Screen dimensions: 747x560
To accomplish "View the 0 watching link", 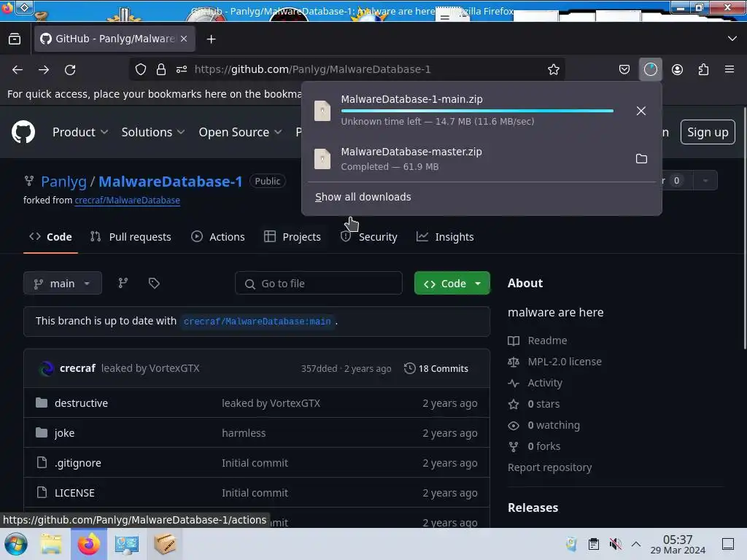I will (x=544, y=425).
